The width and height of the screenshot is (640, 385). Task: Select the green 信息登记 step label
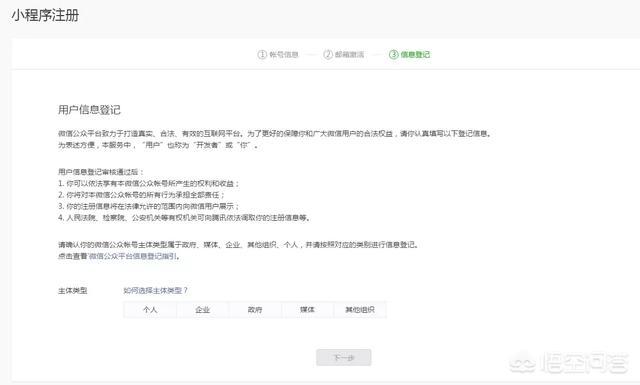[415, 54]
